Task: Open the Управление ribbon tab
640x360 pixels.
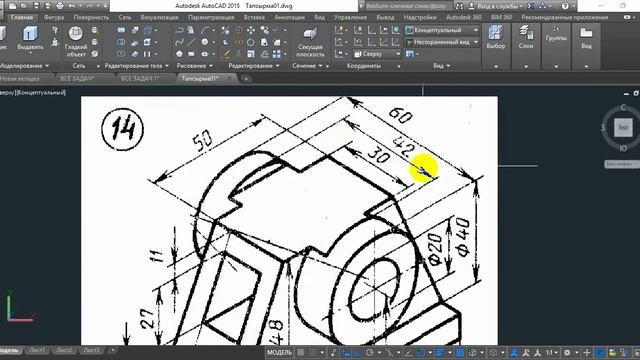Action: coord(350,17)
